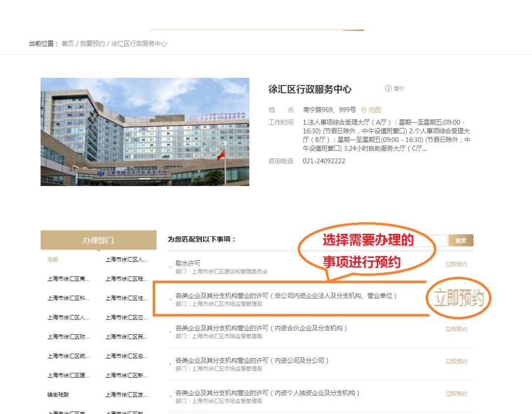Click 立即预约 for 内资合伙企业及分支机构
Viewport: 532px width, 414px height.
456,329
